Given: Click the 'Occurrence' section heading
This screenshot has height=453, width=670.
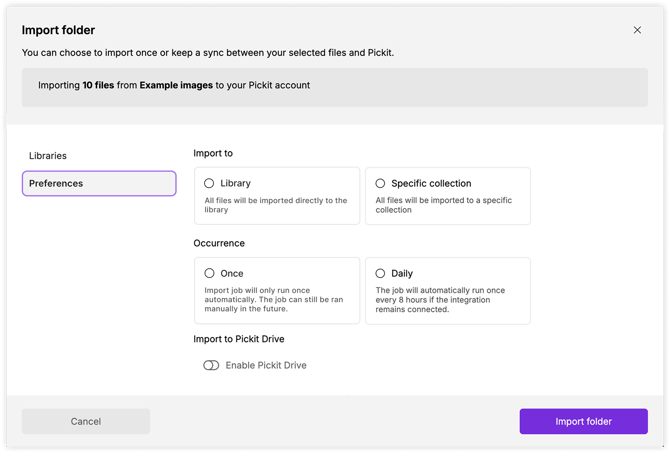Looking at the screenshot, I should click(x=219, y=243).
